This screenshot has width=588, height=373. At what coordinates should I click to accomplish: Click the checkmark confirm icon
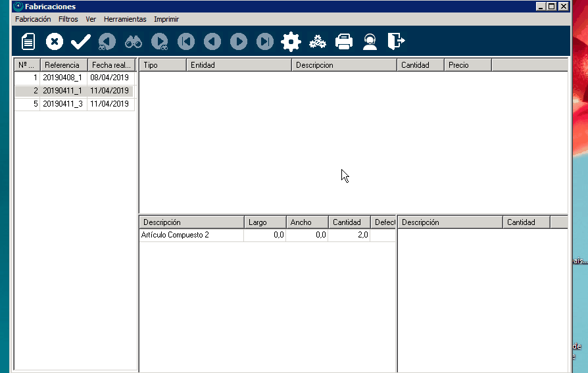coord(80,42)
